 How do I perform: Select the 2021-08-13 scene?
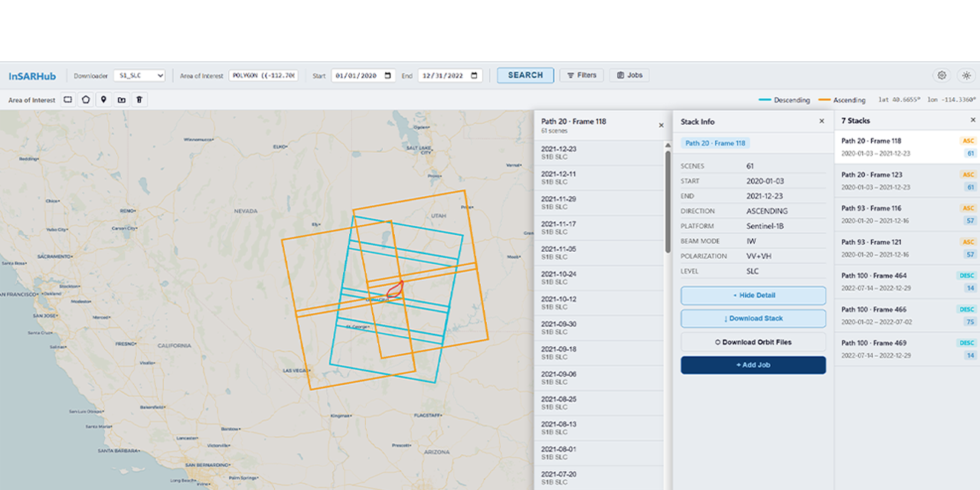[599, 428]
